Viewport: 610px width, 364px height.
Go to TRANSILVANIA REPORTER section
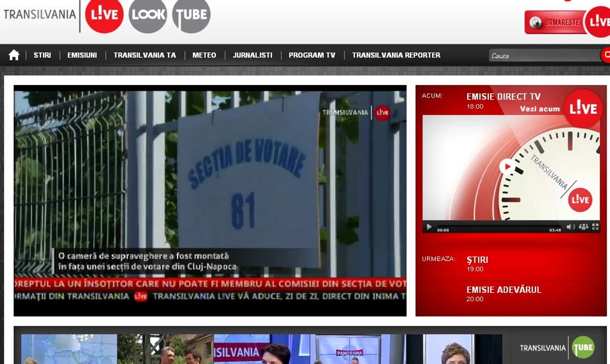(x=396, y=55)
